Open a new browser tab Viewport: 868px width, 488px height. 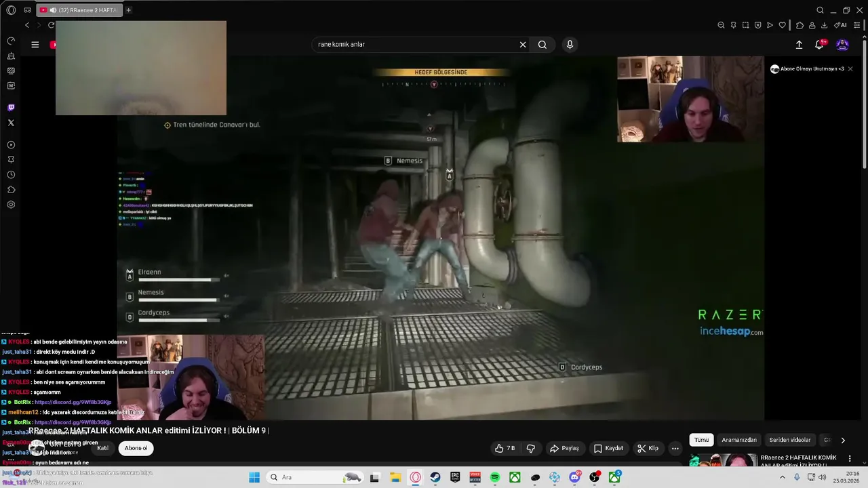[x=128, y=10]
